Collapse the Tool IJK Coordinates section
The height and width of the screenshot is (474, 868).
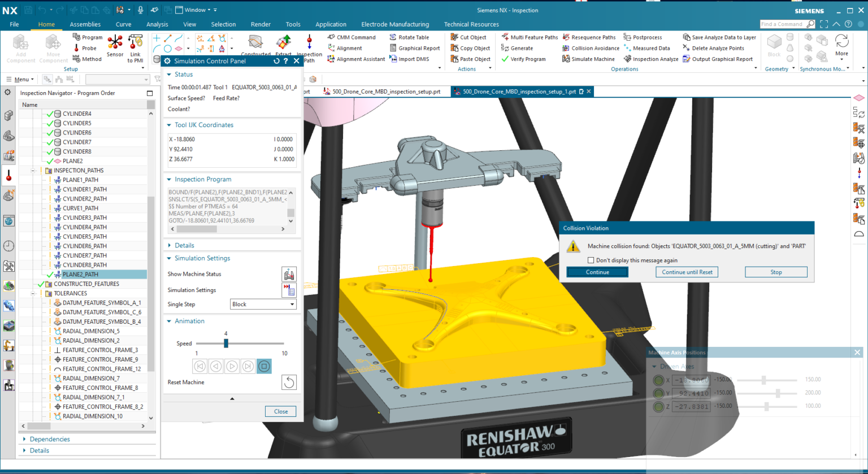pyautogui.click(x=170, y=125)
